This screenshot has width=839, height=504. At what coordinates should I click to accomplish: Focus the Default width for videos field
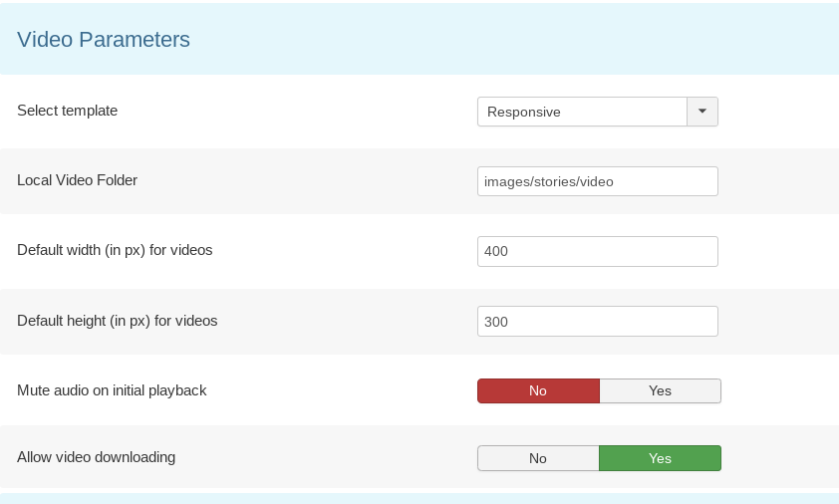tap(598, 251)
